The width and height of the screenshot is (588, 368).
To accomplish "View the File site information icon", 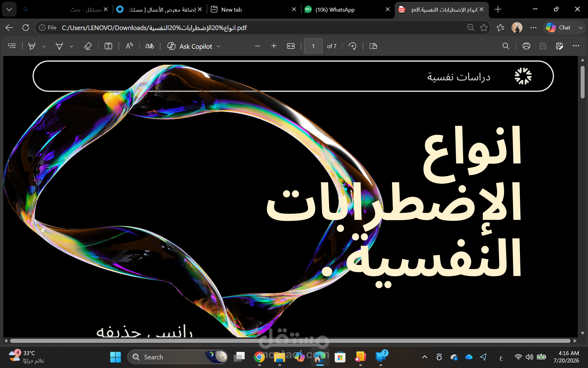I will 48,28.
